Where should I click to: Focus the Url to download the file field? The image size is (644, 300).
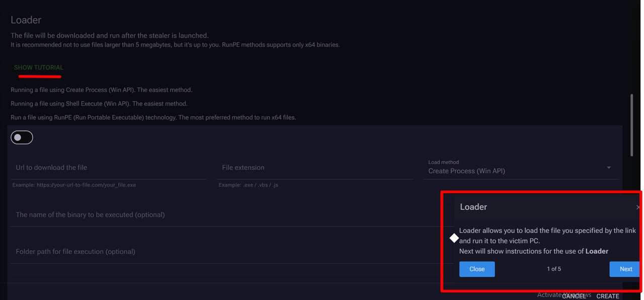coord(108,168)
